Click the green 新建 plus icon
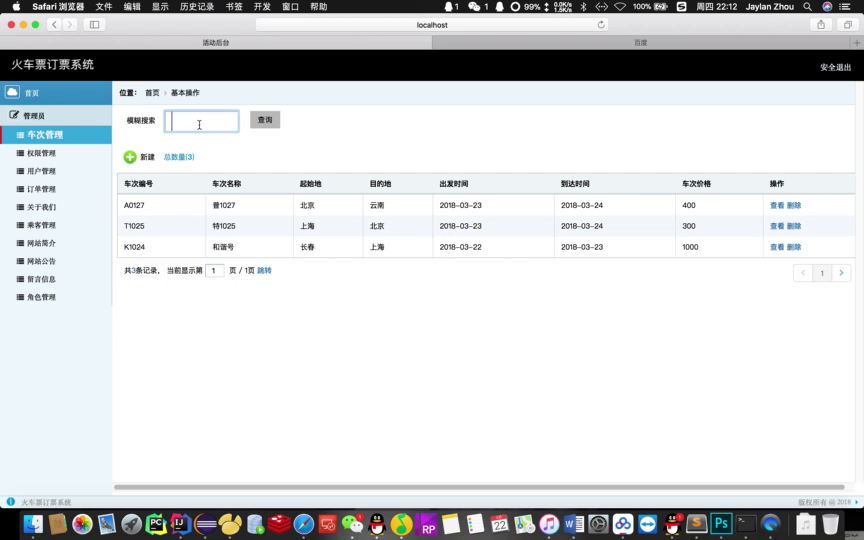The image size is (864, 540). [129, 157]
